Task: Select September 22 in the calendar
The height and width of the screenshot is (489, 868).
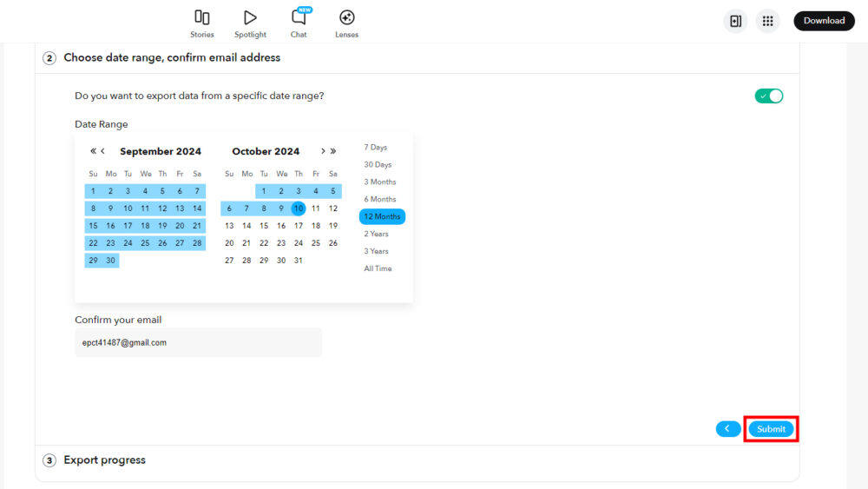Action: [93, 242]
